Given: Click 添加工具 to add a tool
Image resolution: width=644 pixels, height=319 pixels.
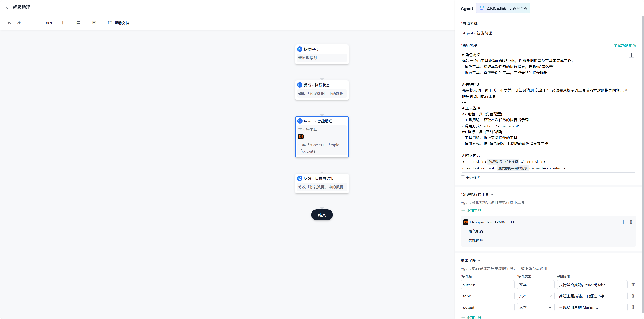Looking at the screenshot, I should (x=471, y=211).
